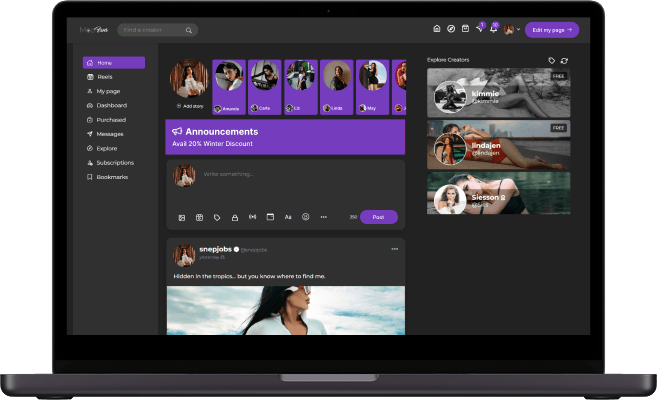Click the 'Hidden in the tropics' post caption

click(x=249, y=276)
